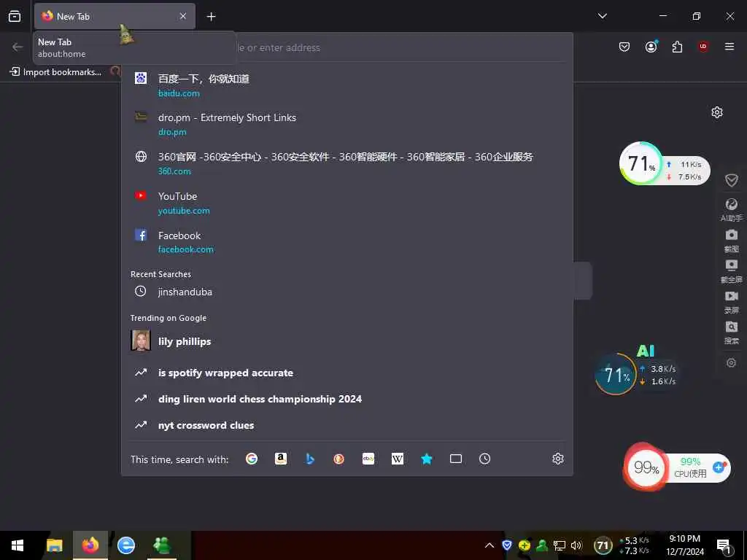Search this time with Wikipedia
Screen dimensions: 747x560
pyautogui.click(x=398, y=459)
